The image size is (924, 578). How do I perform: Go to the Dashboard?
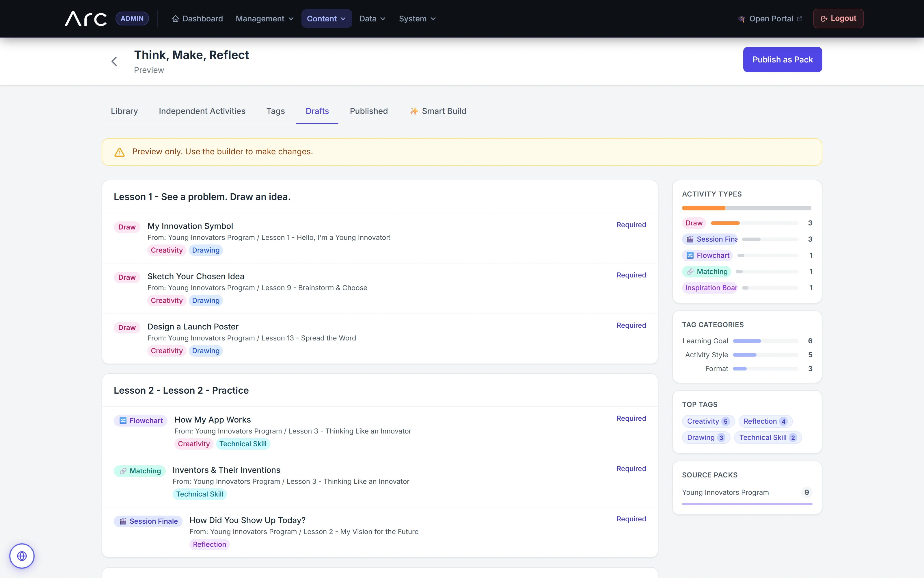click(x=198, y=19)
